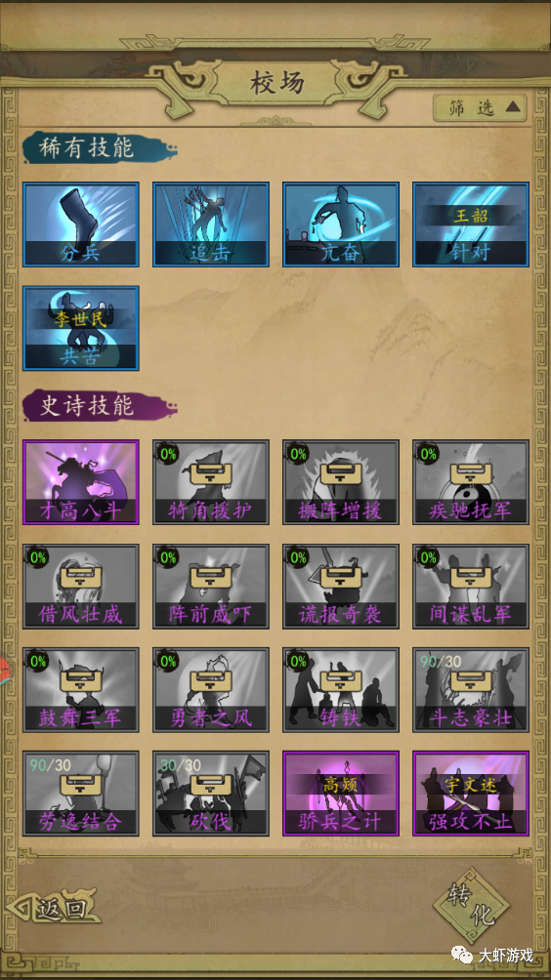Select the 分兵 rare skill icon
The width and height of the screenshot is (551, 980).
[81, 225]
